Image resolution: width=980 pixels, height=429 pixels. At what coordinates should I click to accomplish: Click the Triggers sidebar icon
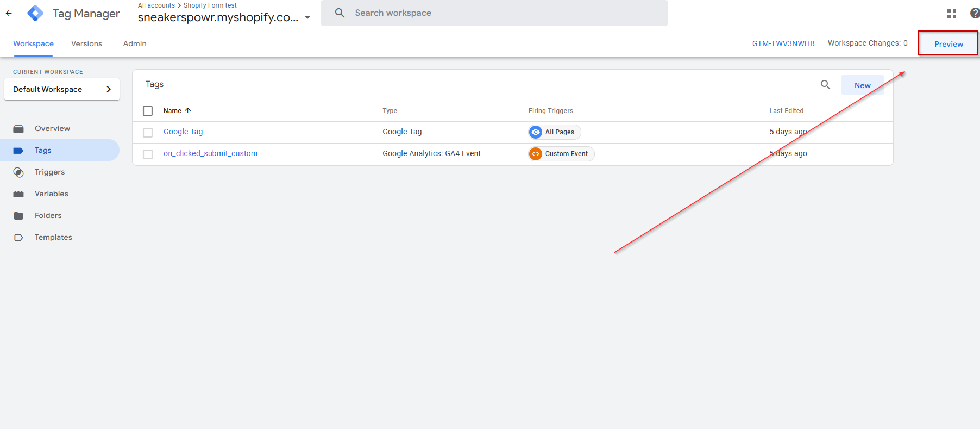tap(18, 172)
